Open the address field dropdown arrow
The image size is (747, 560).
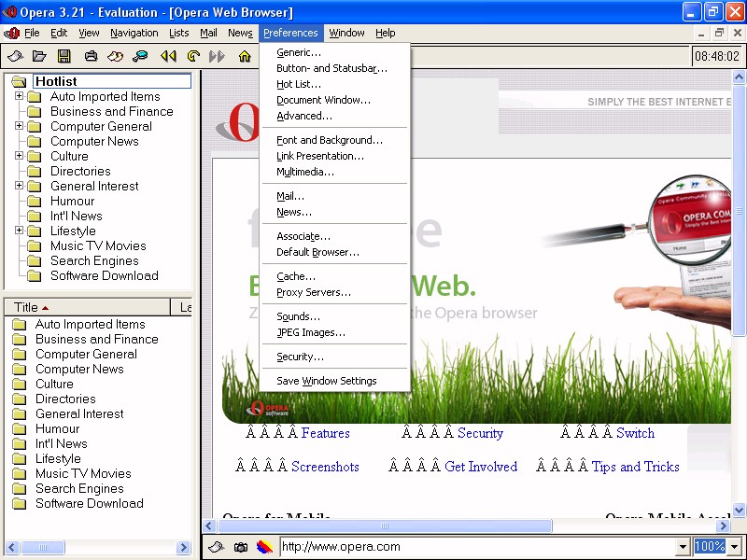click(x=684, y=546)
